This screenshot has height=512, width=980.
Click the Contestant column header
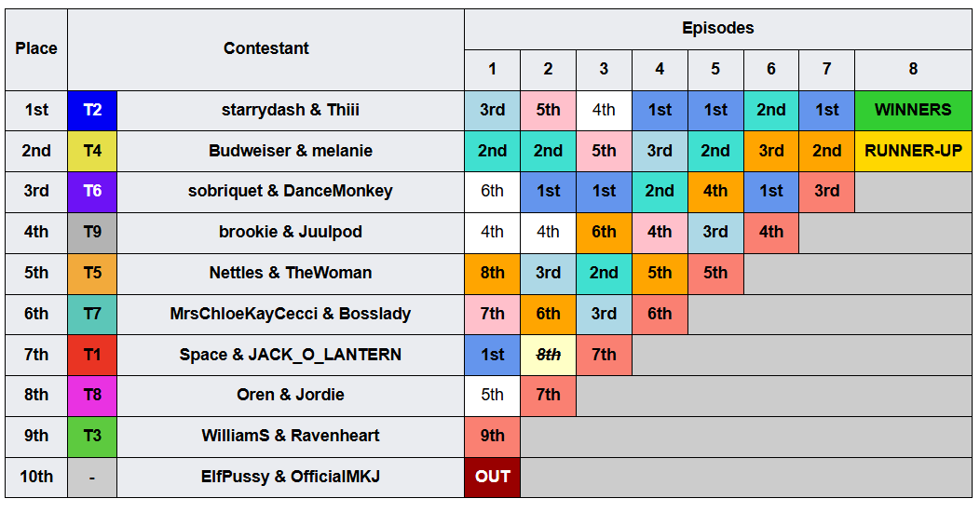265,49
